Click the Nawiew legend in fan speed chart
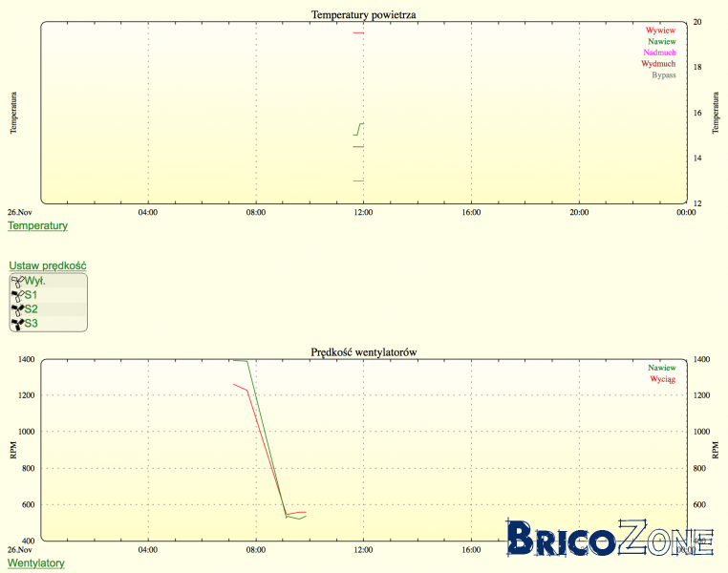The width and height of the screenshot is (728, 573). (662, 368)
